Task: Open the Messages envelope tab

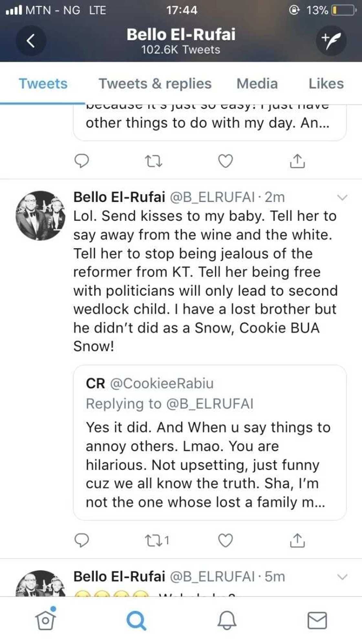Action: coord(317,620)
